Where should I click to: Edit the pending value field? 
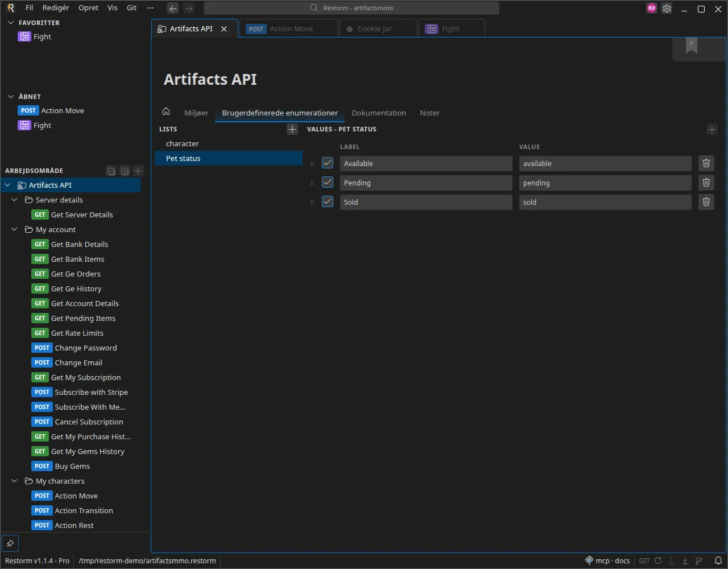point(605,183)
